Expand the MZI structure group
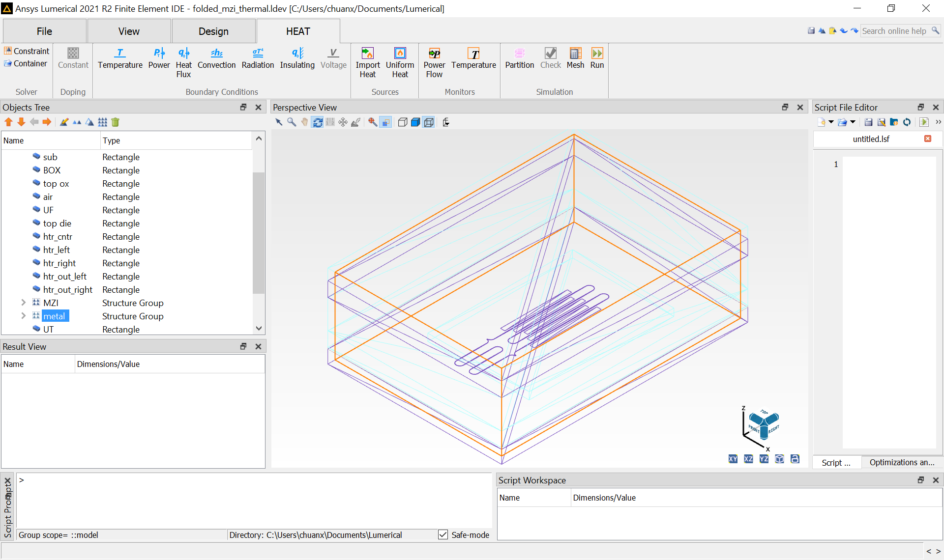Image resolution: width=944 pixels, height=560 pixels. (x=23, y=303)
